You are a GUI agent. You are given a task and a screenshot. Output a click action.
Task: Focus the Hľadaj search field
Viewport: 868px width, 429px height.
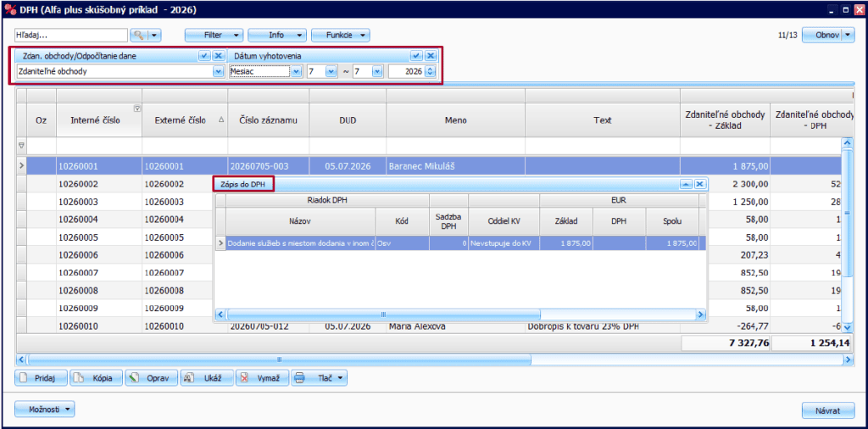(x=71, y=35)
